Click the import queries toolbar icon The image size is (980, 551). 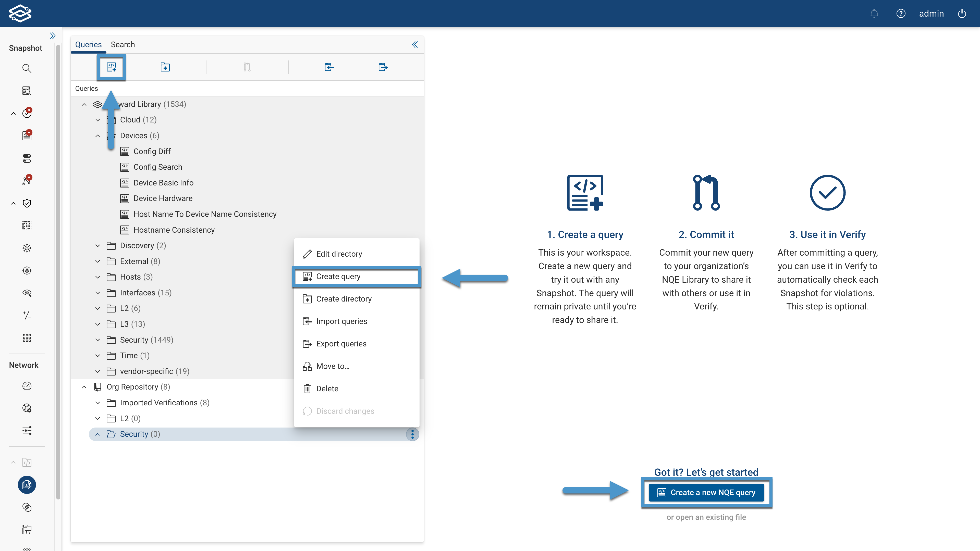pos(329,67)
